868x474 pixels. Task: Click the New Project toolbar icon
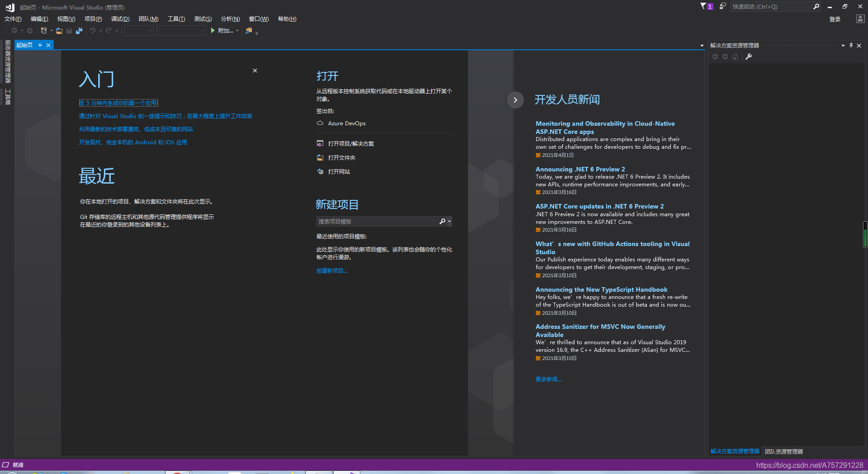44,31
